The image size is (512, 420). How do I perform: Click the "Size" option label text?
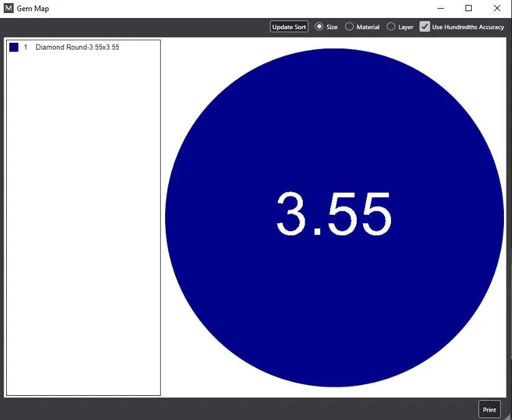click(x=332, y=27)
